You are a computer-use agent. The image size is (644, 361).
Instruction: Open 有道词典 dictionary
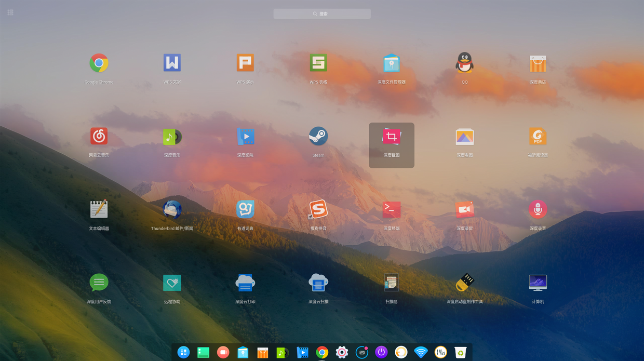coord(245,209)
